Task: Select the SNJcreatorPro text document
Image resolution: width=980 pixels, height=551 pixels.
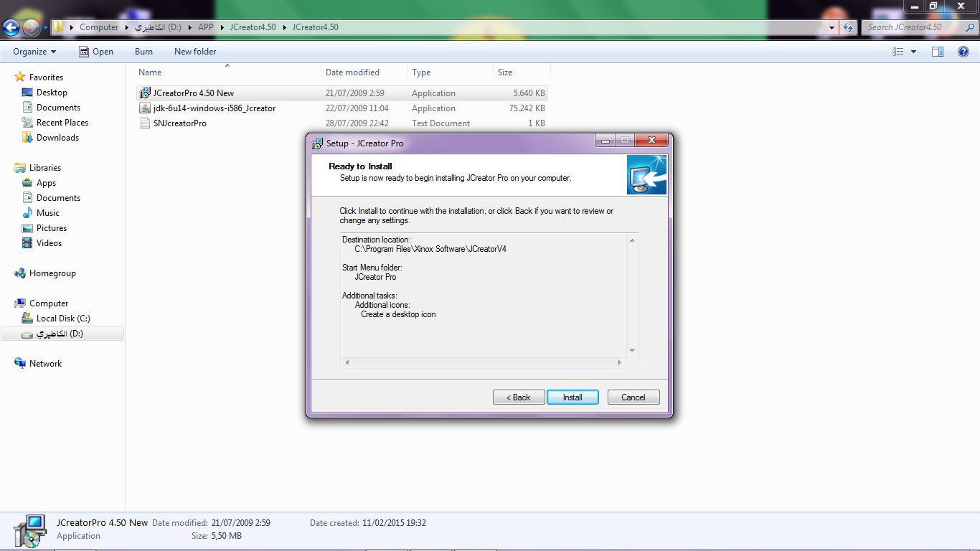Action: 341,123
